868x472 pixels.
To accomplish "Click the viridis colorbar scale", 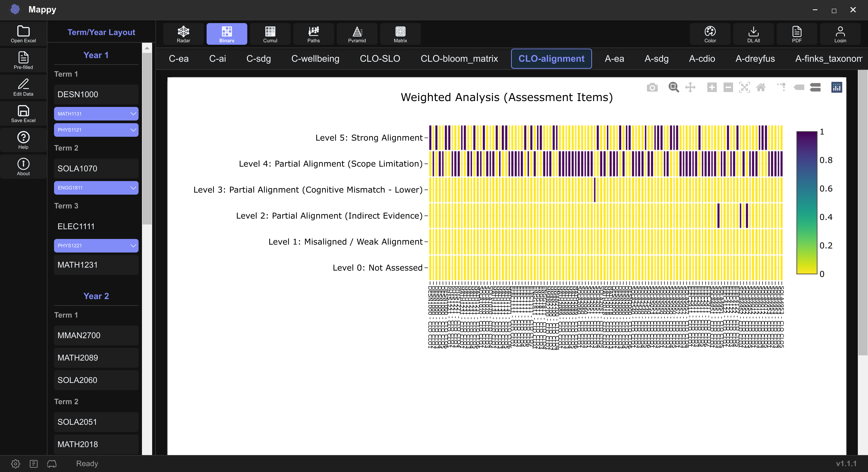I will (807, 203).
